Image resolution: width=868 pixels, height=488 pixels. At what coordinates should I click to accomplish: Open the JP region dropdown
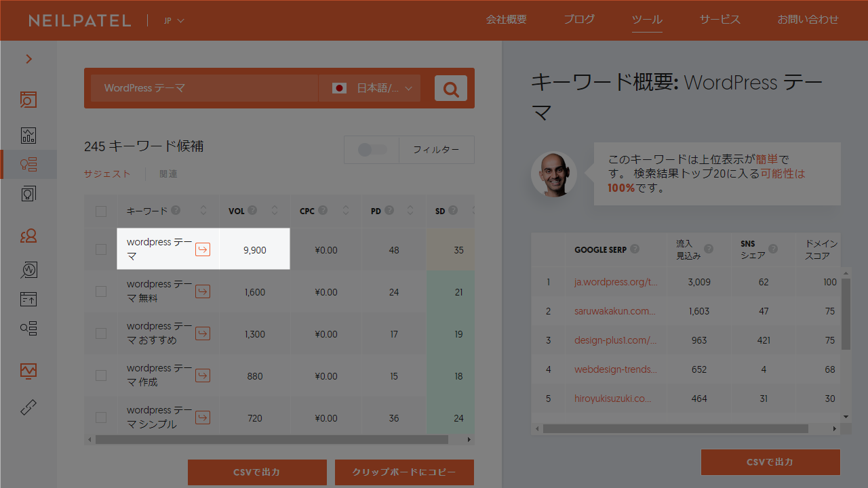pos(174,20)
